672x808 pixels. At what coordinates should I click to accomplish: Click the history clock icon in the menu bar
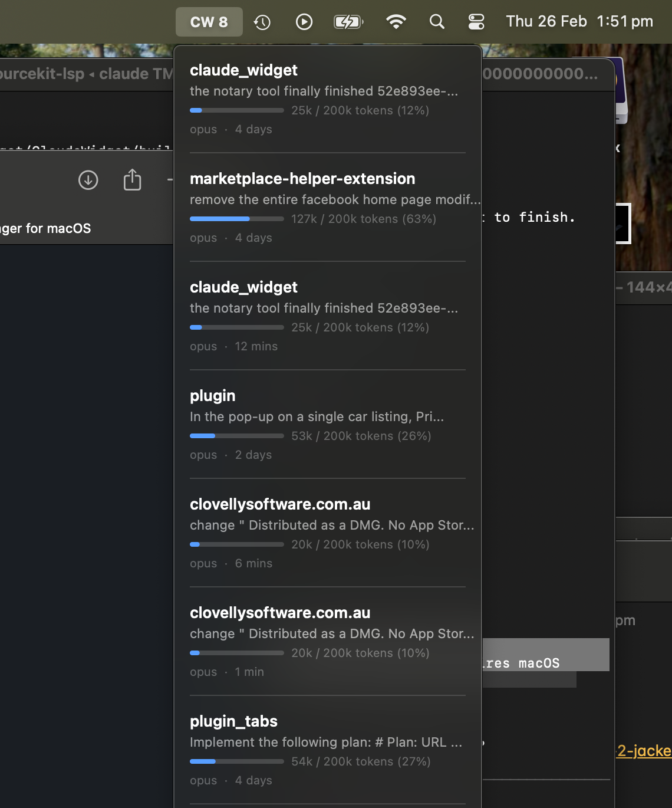tap(262, 21)
